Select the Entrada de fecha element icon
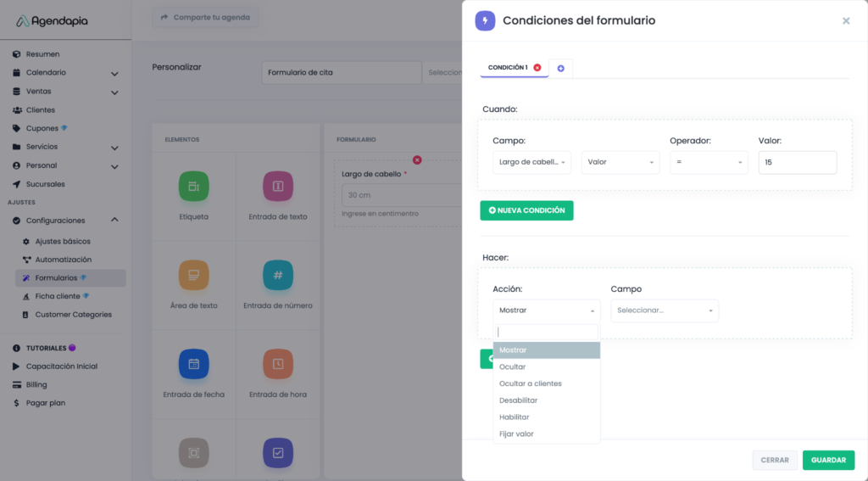 (193, 364)
